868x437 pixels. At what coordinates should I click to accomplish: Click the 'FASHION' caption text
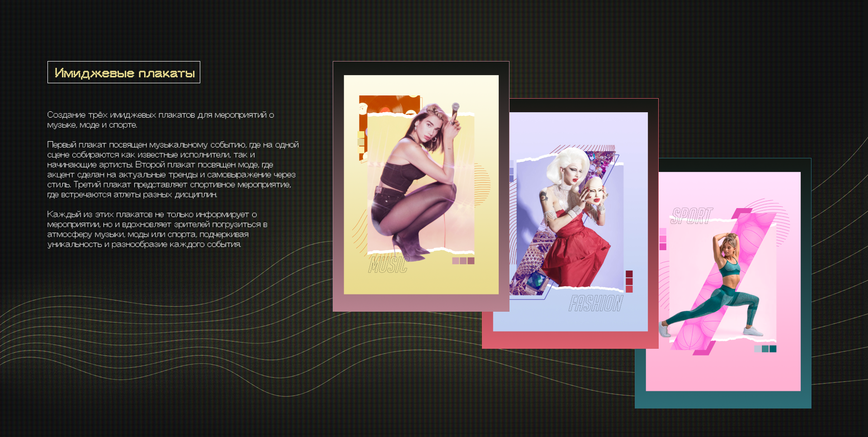[596, 304]
